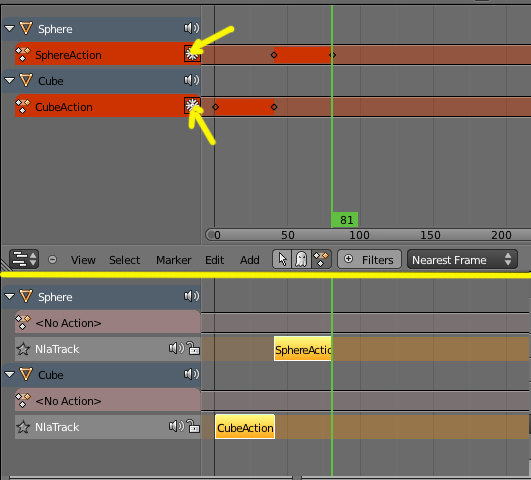Click Cube object icon in top panel
Image resolution: width=531 pixels, height=480 pixels.
click(26, 81)
